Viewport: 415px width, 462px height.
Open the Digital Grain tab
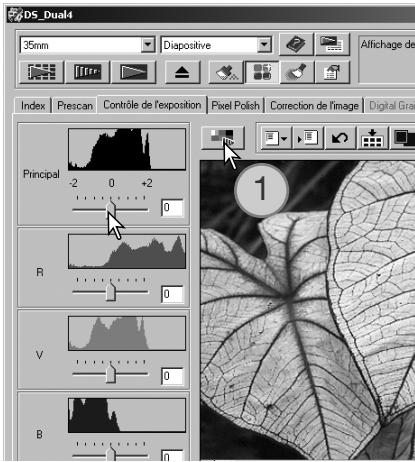(391, 106)
